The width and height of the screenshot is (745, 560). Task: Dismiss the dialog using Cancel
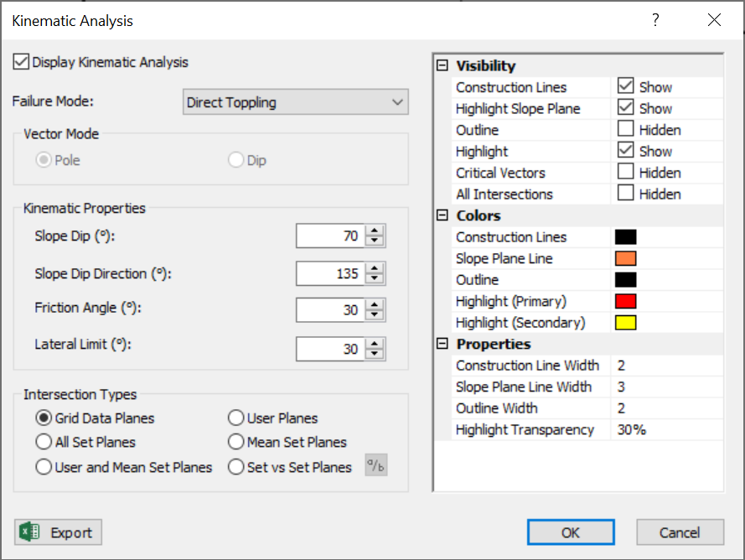[680, 531]
